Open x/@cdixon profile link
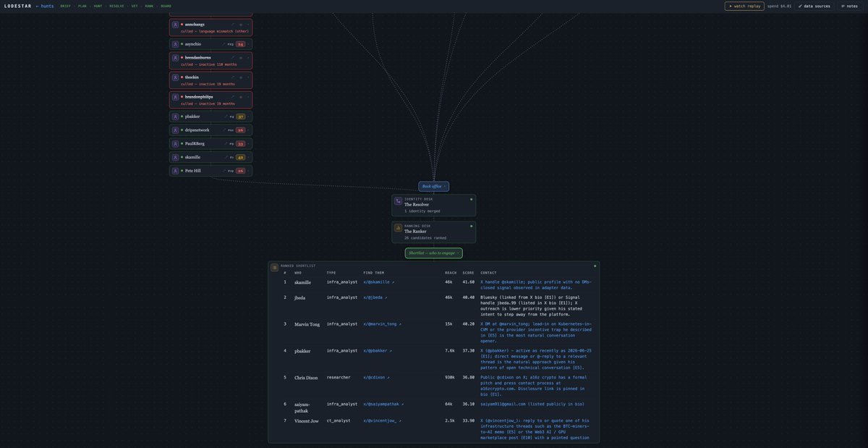868x448 pixels. [376, 377]
